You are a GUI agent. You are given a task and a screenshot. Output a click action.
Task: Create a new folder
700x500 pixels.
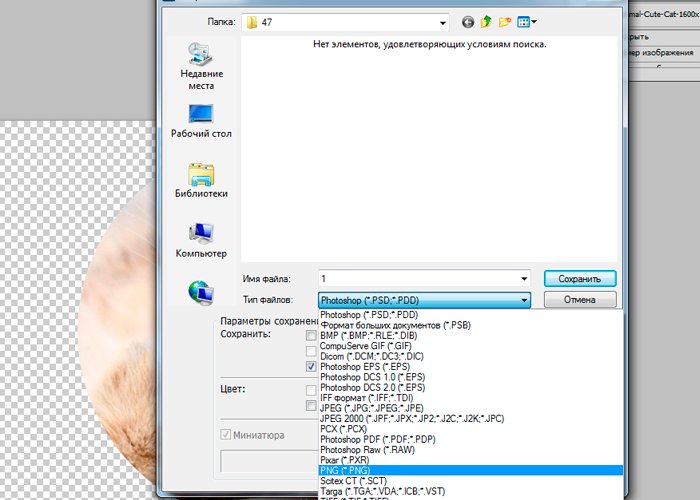[506, 21]
